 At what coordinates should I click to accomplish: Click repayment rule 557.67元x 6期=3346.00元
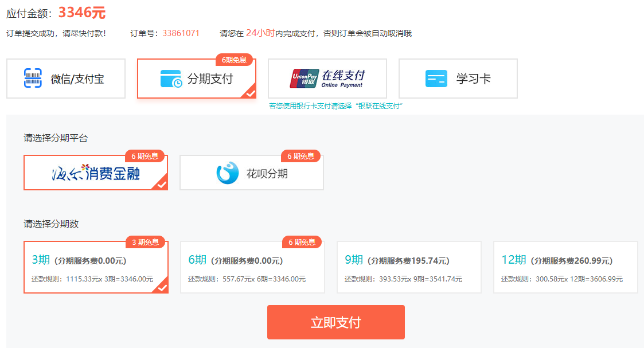pos(247,279)
